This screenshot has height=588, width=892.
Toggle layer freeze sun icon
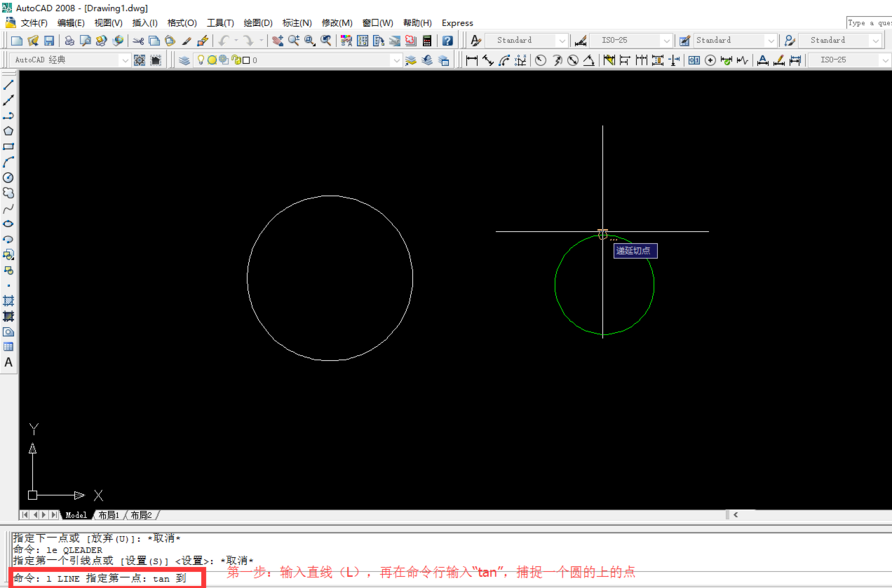[211, 60]
